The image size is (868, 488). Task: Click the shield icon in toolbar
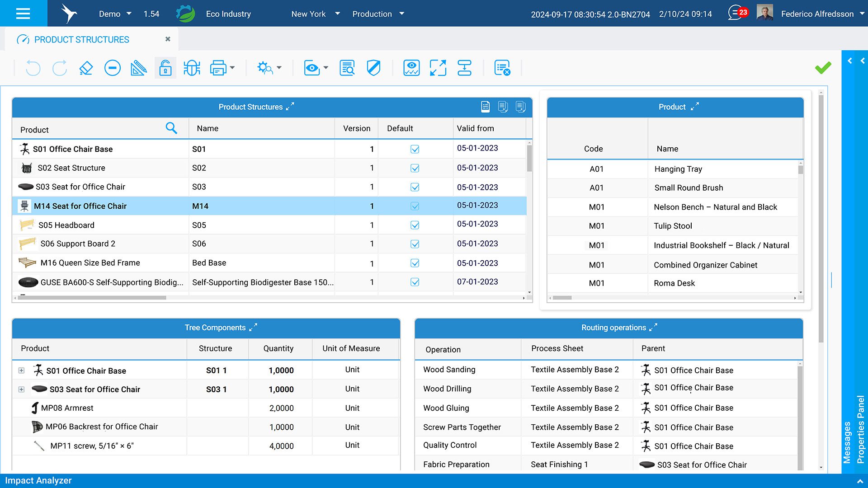[x=373, y=68]
